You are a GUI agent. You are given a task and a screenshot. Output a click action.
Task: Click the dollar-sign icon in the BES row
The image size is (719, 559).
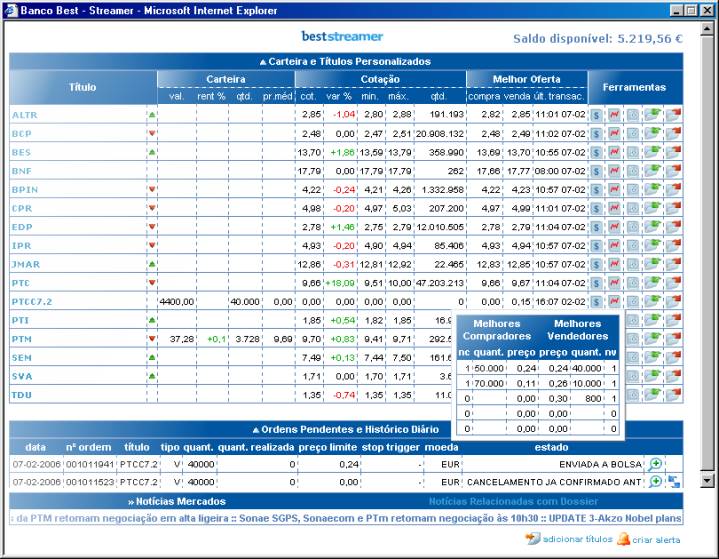pyautogui.click(x=596, y=152)
